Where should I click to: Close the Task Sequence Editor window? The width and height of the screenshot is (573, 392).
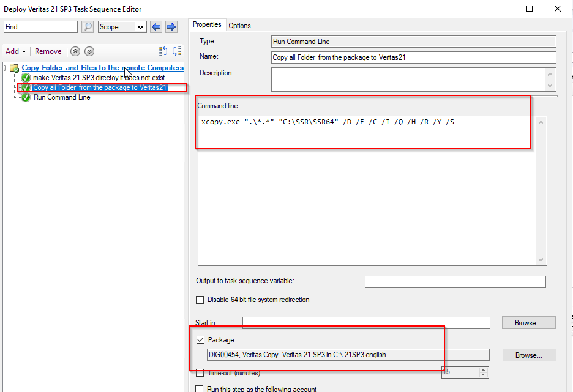(558, 9)
